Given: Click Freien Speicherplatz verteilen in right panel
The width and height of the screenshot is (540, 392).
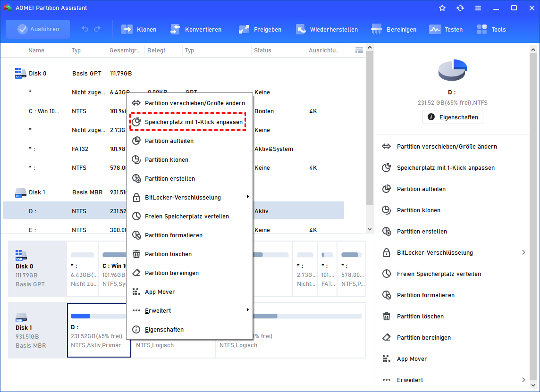Looking at the screenshot, I should [439, 274].
